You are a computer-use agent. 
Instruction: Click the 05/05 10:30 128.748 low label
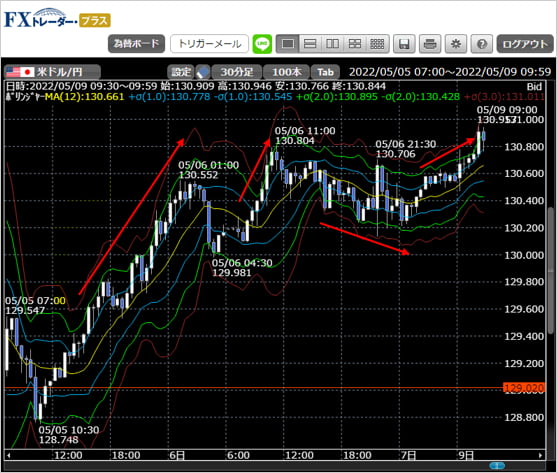point(69,435)
